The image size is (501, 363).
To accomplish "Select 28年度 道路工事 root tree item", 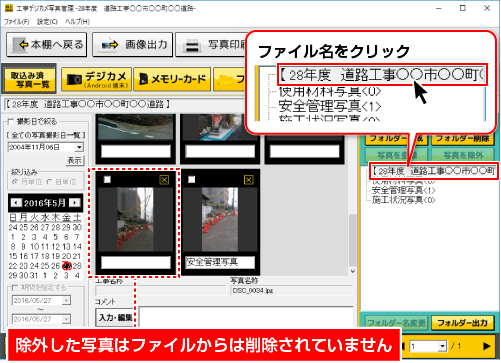I will pyautogui.click(x=433, y=171).
